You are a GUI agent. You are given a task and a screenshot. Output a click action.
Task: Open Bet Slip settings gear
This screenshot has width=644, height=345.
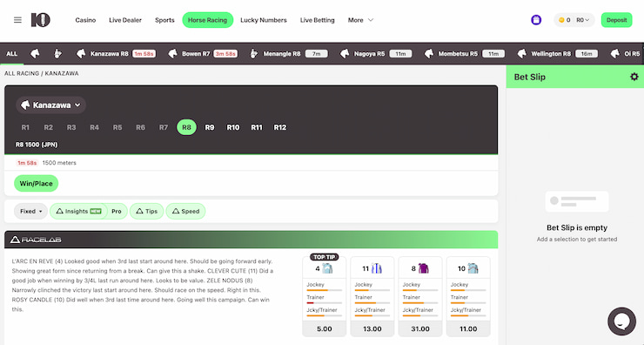point(634,77)
